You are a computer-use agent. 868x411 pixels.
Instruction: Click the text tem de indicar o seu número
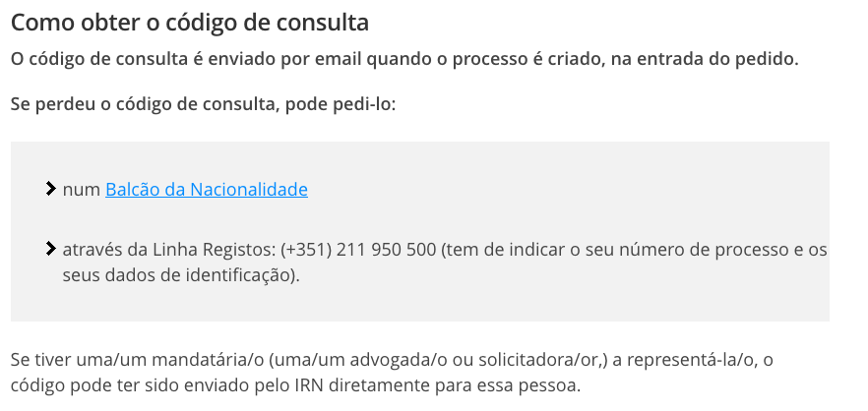pyautogui.click(x=551, y=250)
